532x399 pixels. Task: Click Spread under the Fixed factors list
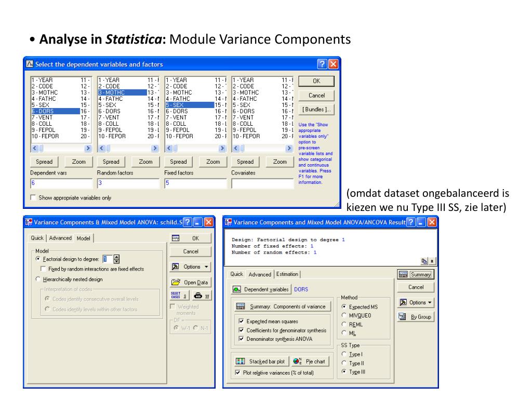(178, 162)
